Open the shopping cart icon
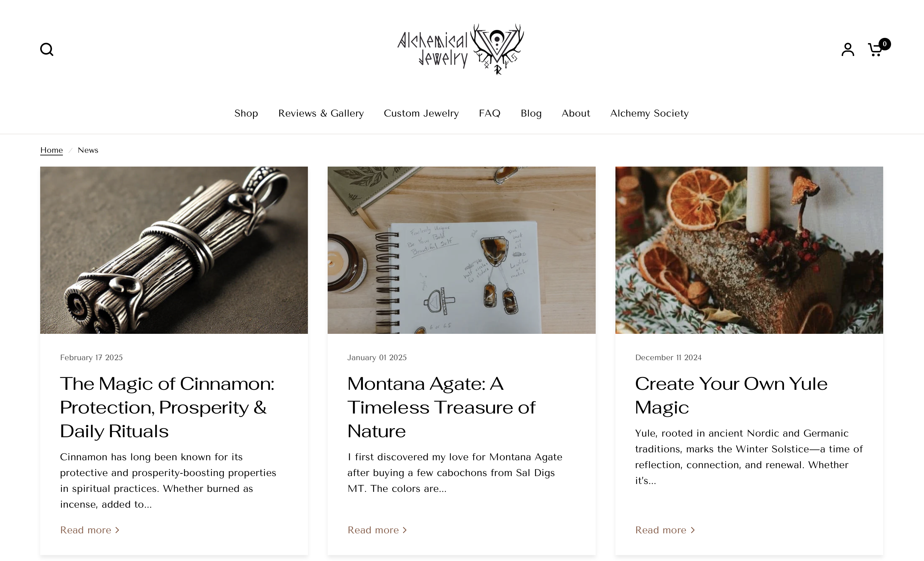The height and width of the screenshot is (561, 924). tap(875, 50)
